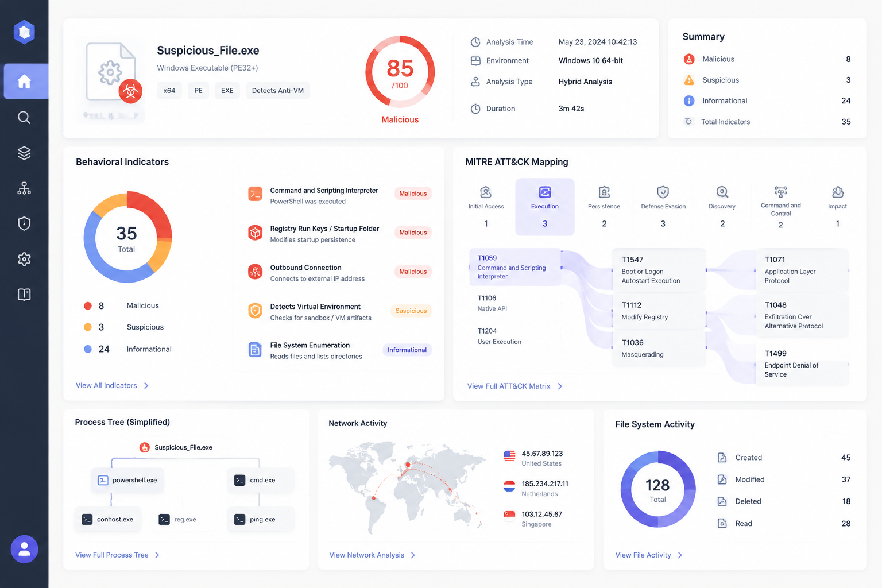
Task: Click the Informational blue summary icon
Action: click(689, 100)
